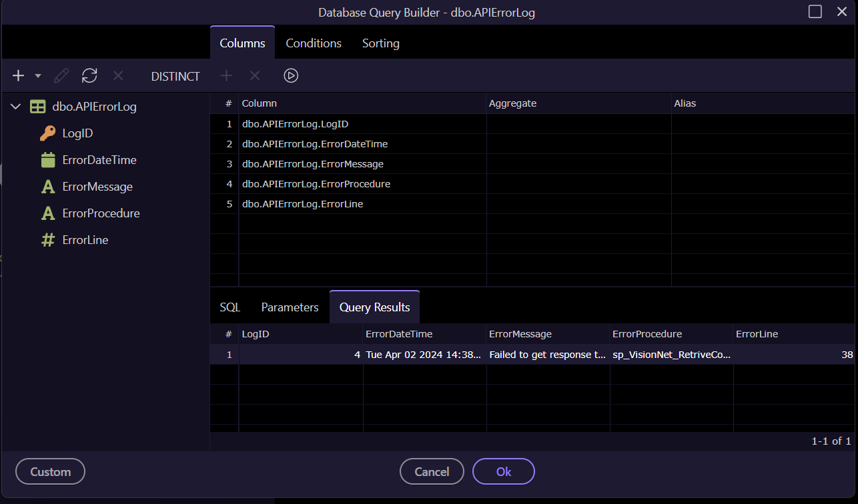This screenshot has height=504, width=858.
Task: Click the Aggregate column header
Action: [579, 103]
